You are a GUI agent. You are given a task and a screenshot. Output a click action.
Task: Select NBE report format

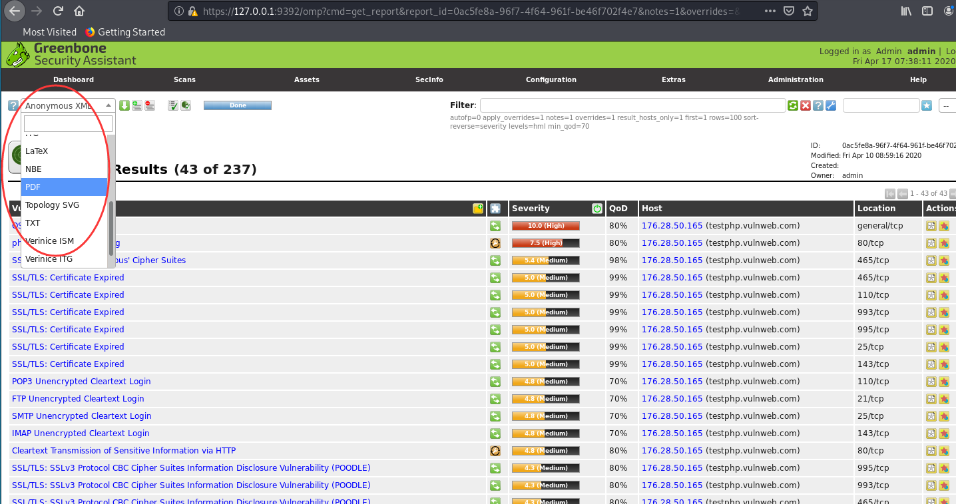tap(64, 169)
